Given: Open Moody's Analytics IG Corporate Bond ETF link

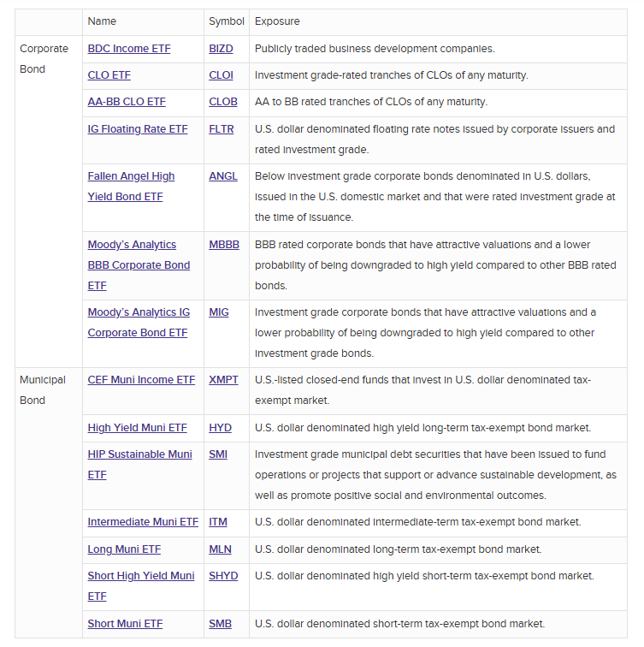Looking at the screenshot, I should [x=139, y=323].
